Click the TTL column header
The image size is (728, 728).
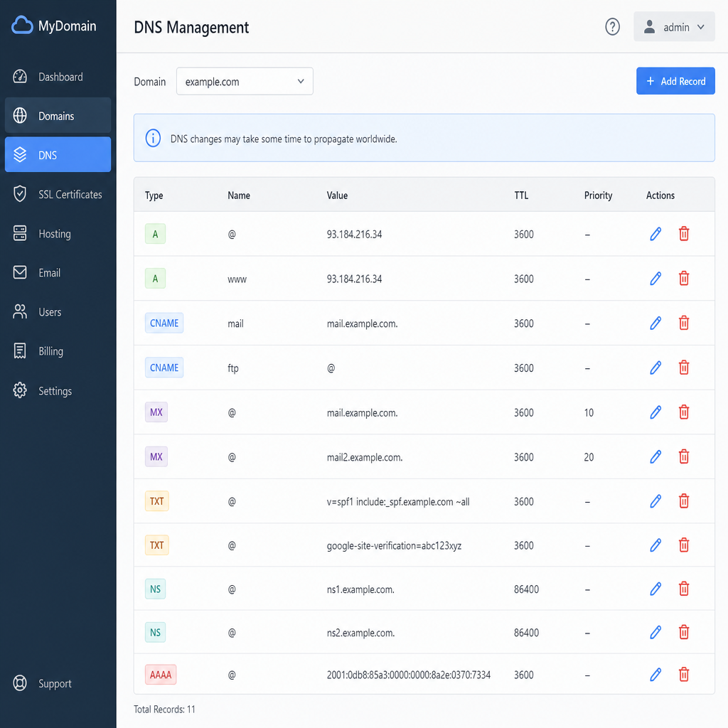point(521,196)
